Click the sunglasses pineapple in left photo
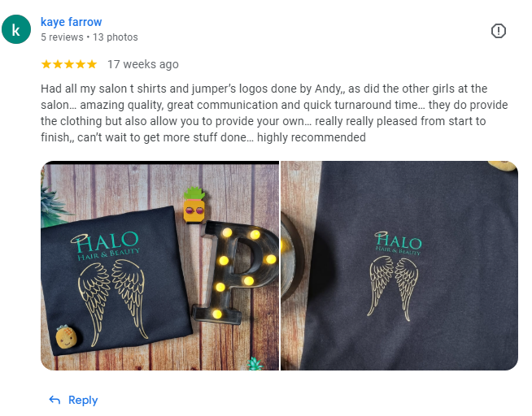The image size is (532, 416). (x=194, y=205)
